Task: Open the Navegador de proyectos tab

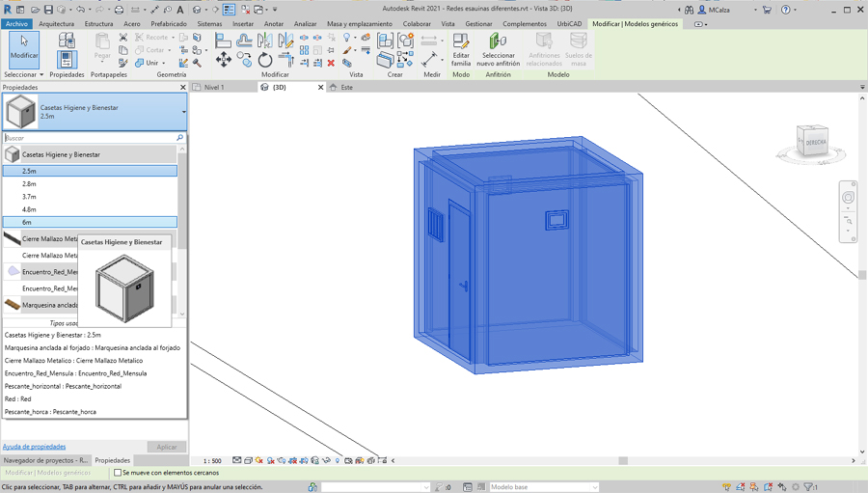Action: pyautogui.click(x=45, y=460)
